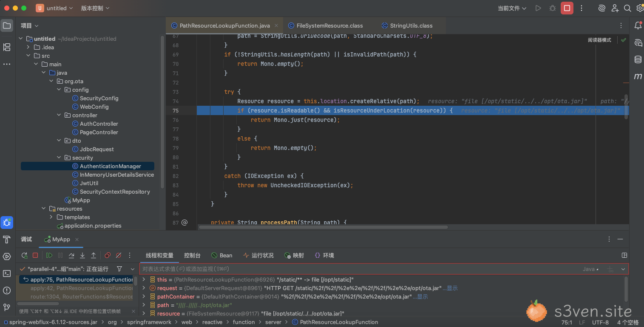644x327 pixels.
Task: Open the untitled project dropdown
Action: click(x=54, y=8)
